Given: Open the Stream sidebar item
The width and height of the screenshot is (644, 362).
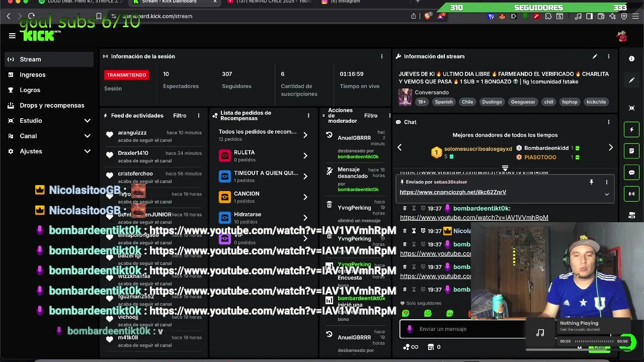Looking at the screenshot, I should [49, 59].
